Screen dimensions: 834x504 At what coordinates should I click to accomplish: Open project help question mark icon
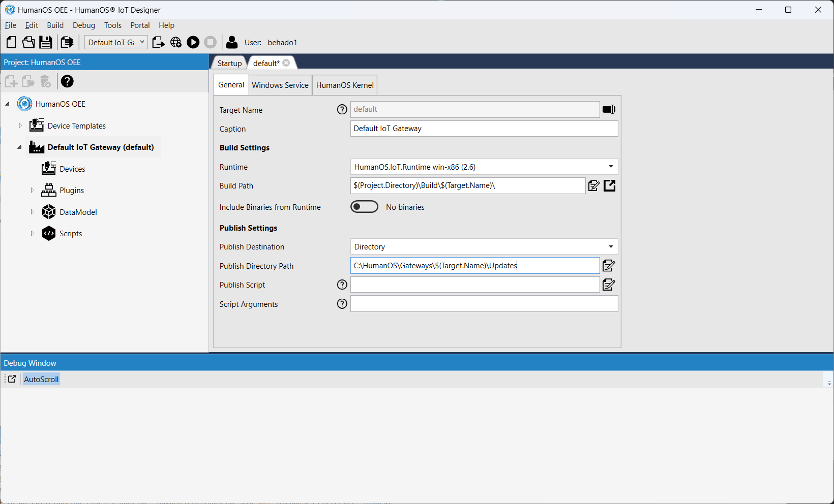[67, 81]
